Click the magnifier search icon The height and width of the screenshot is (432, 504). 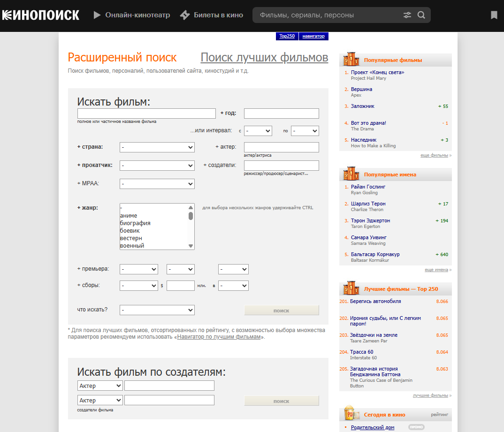click(421, 15)
